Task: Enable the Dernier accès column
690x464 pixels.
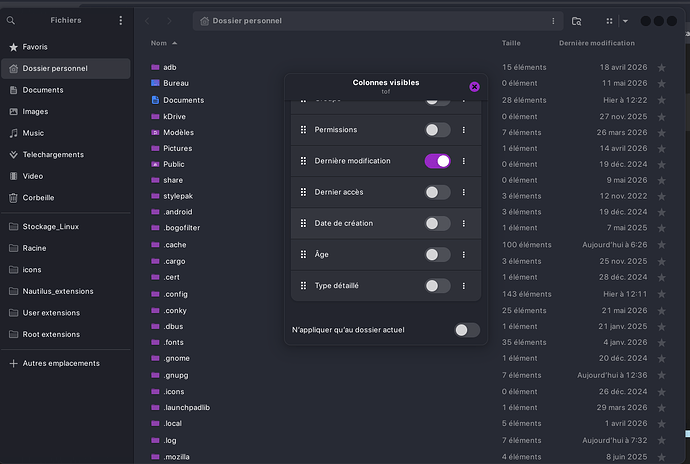Action: (x=437, y=192)
